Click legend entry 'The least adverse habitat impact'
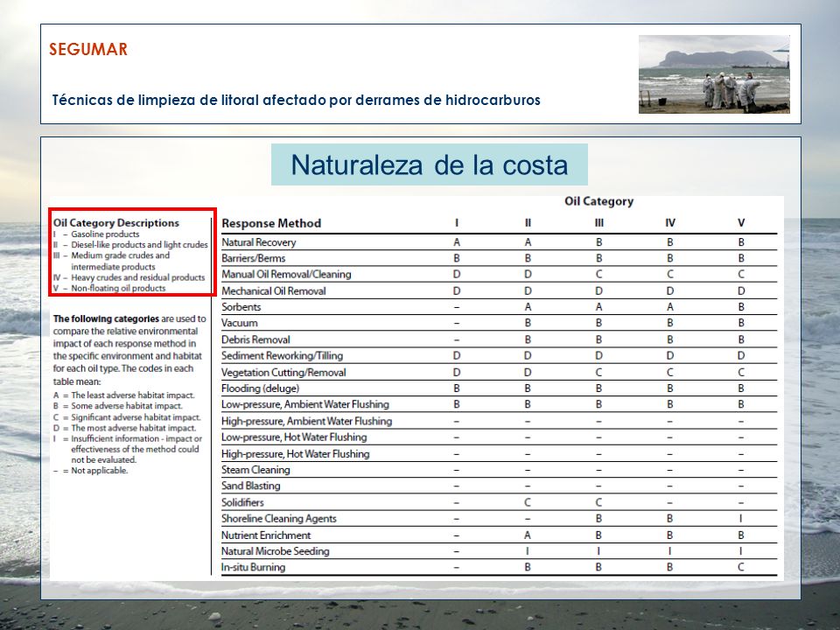This screenshot has width=840, height=630. [132, 395]
